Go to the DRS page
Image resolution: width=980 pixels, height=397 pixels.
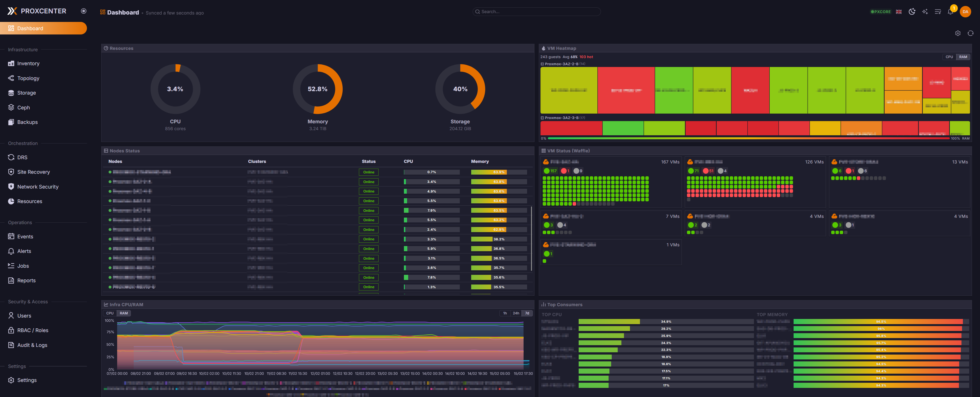click(x=22, y=157)
